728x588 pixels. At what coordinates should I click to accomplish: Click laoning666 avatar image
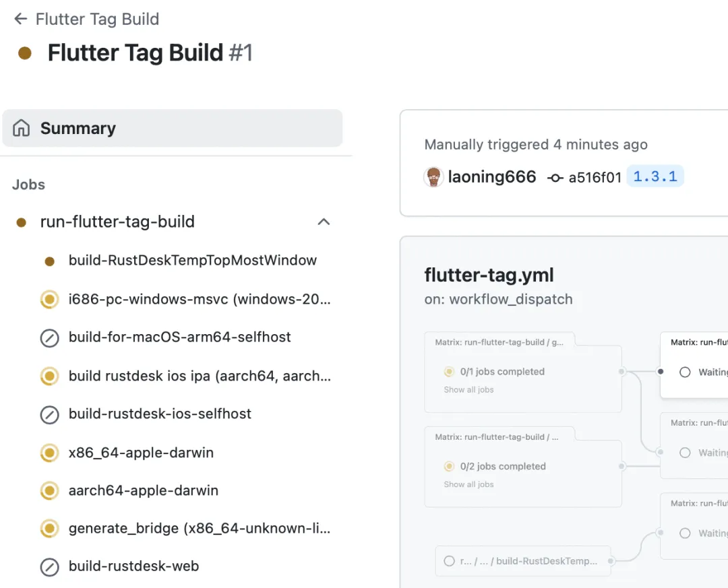[433, 177]
